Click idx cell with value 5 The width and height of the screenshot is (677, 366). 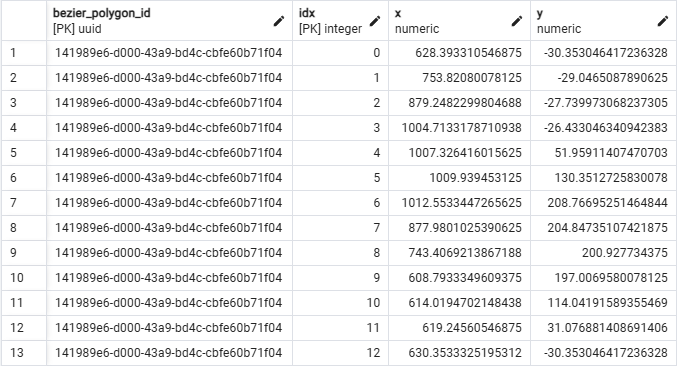tap(341, 178)
